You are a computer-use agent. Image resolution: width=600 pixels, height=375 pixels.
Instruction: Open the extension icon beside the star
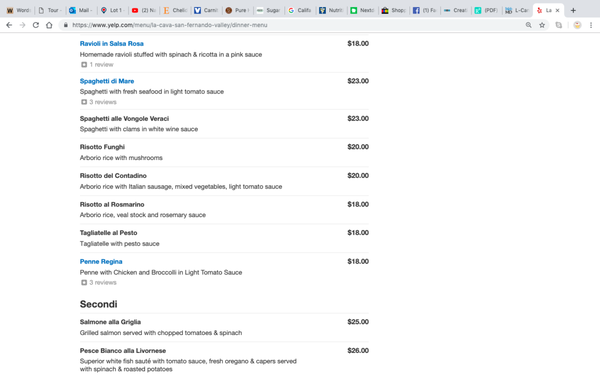click(559, 25)
